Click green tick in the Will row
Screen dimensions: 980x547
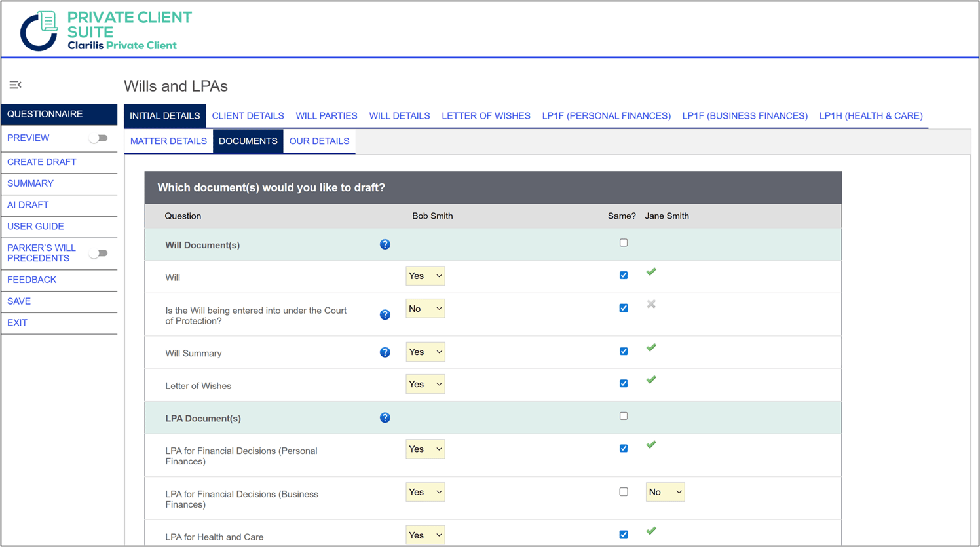coord(651,272)
